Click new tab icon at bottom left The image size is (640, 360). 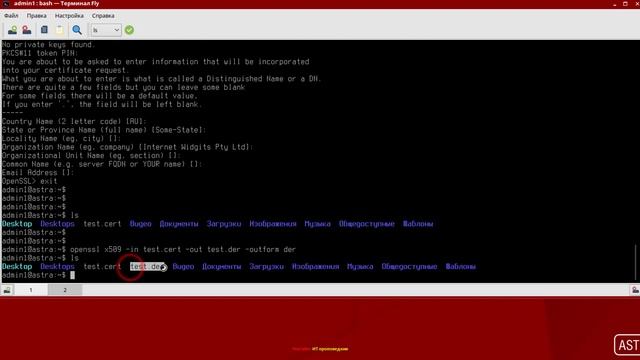[x=7, y=290]
